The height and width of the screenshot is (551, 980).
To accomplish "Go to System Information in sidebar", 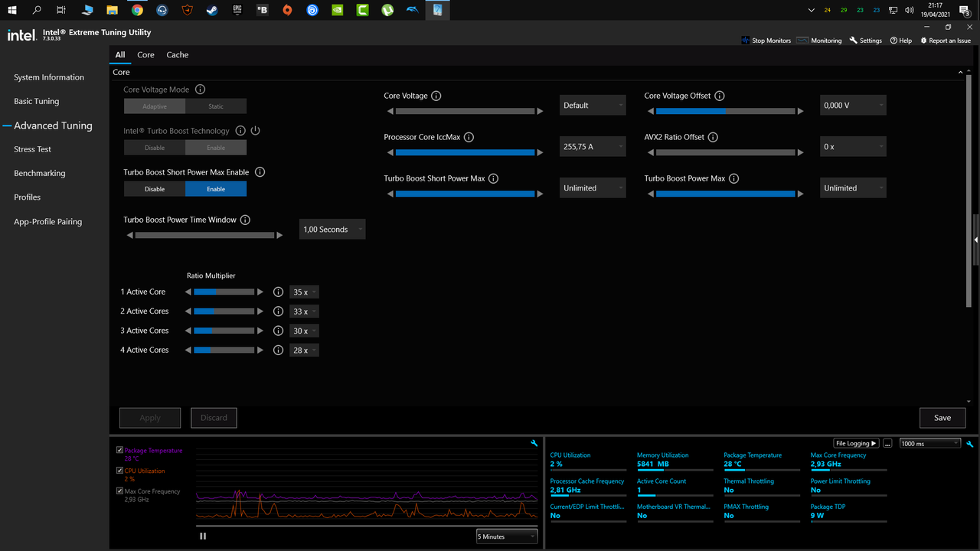I will tap(49, 77).
